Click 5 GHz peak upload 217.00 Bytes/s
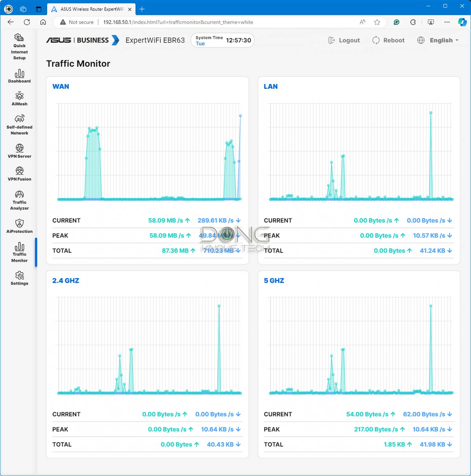471x476 pixels. click(380, 429)
